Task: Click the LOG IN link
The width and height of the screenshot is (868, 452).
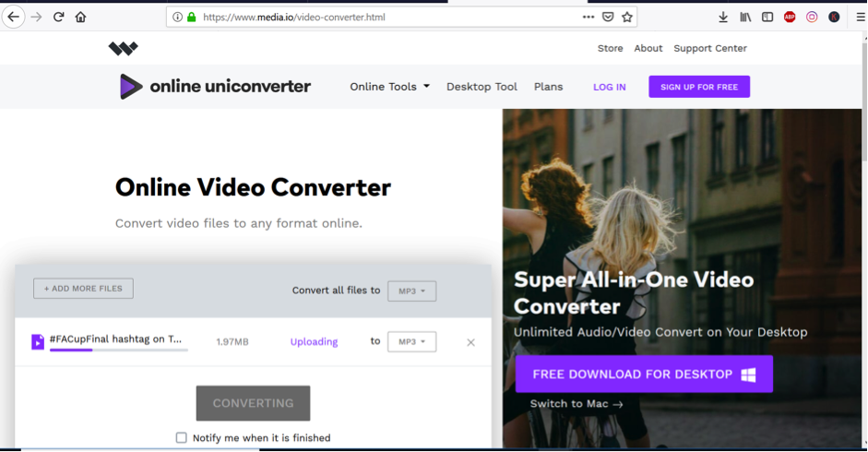Action: pos(610,87)
